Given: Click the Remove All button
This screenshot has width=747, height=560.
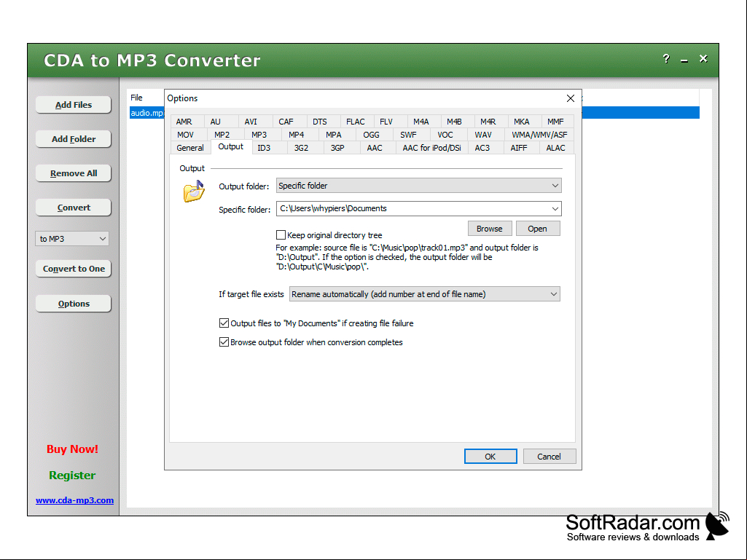Looking at the screenshot, I should [74, 173].
